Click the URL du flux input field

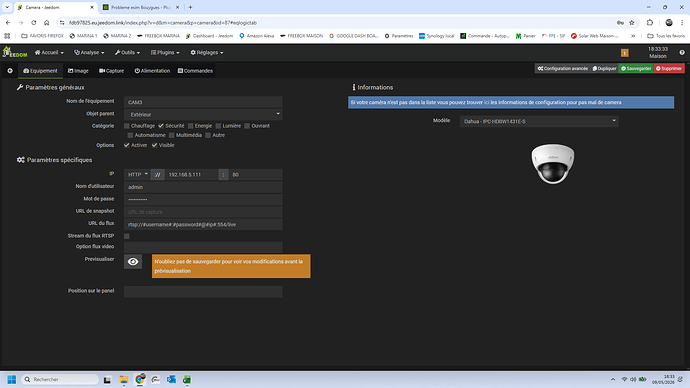[x=203, y=224]
